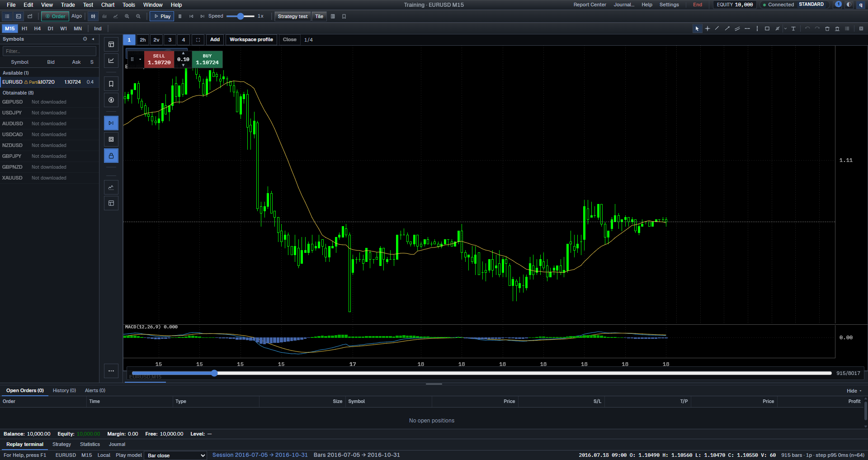868x460 pixels.
Task: Select the vertical line drawing tool
Action: [757, 28]
